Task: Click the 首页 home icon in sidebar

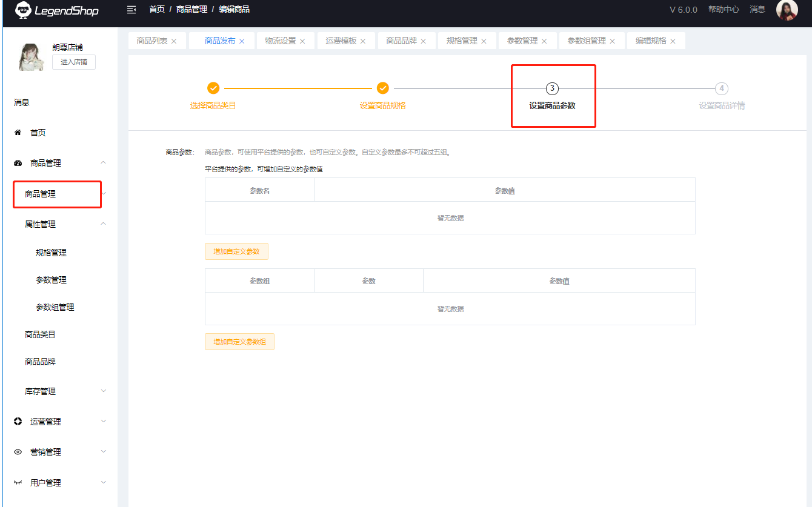Action: click(x=18, y=133)
